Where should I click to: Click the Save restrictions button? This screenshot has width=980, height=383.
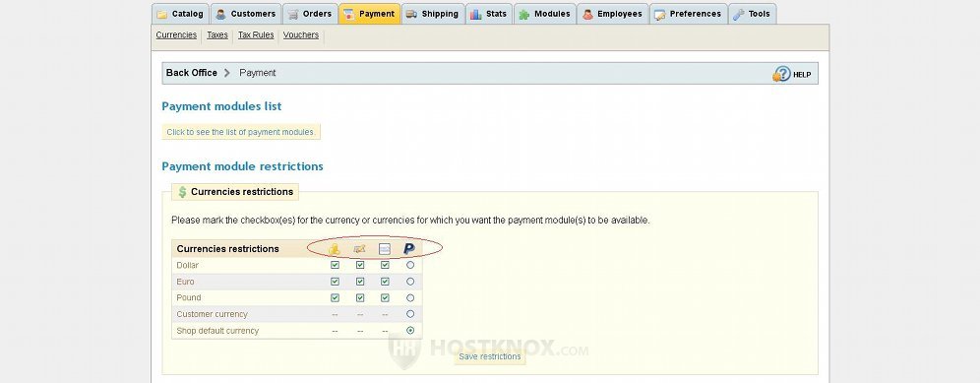point(490,356)
